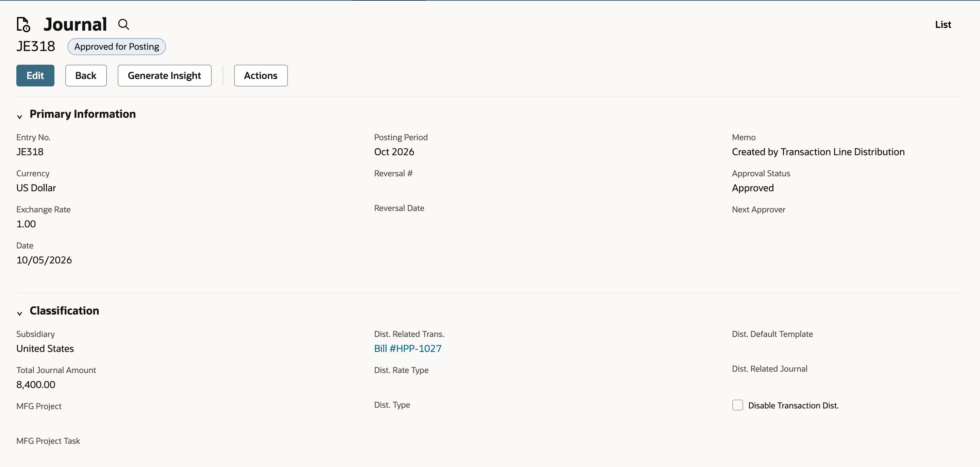
Task: Click the Dist. Rate Type label
Action: (401, 370)
